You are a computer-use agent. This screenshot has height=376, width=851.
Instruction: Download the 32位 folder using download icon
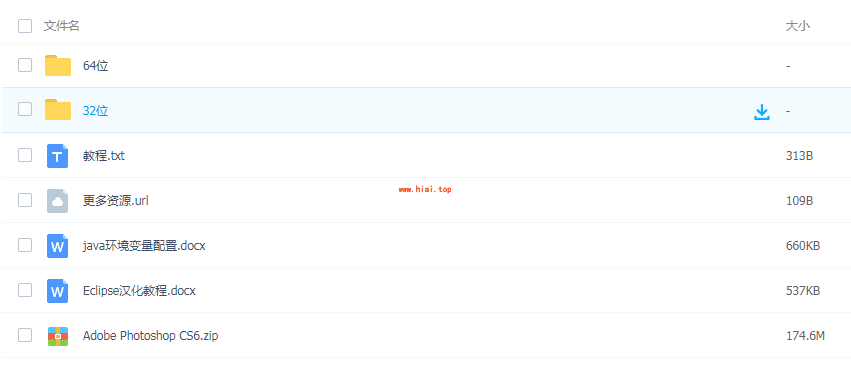762,112
